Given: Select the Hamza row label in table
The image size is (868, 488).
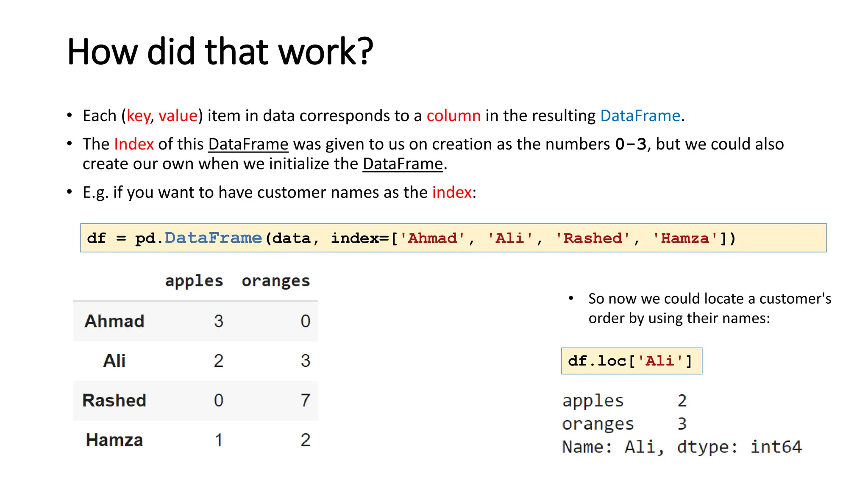Looking at the screenshot, I should [x=114, y=440].
